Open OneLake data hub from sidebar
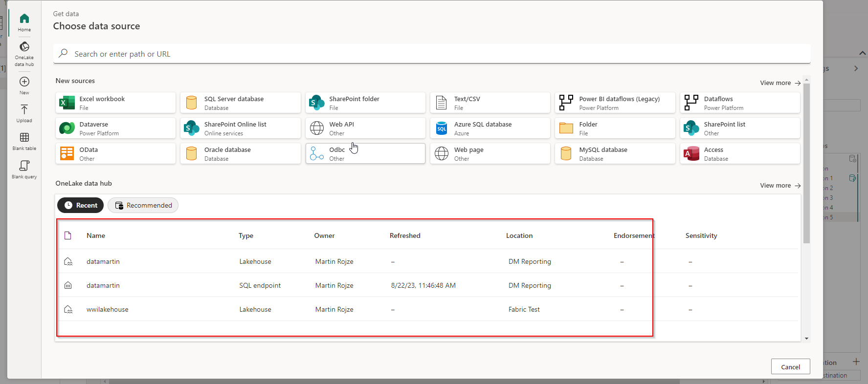The image size is (868, 384). point(24,54)
